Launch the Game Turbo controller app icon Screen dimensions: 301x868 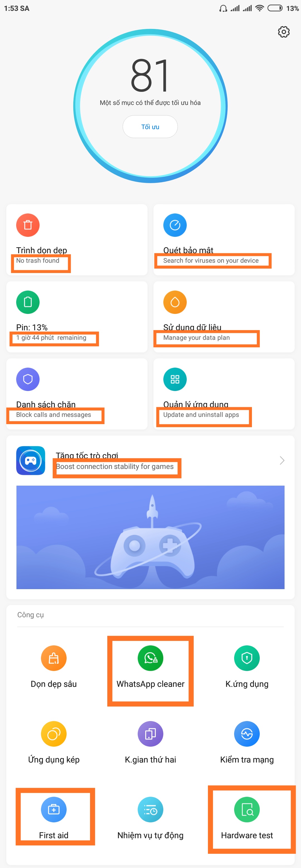tap(31, 460)
